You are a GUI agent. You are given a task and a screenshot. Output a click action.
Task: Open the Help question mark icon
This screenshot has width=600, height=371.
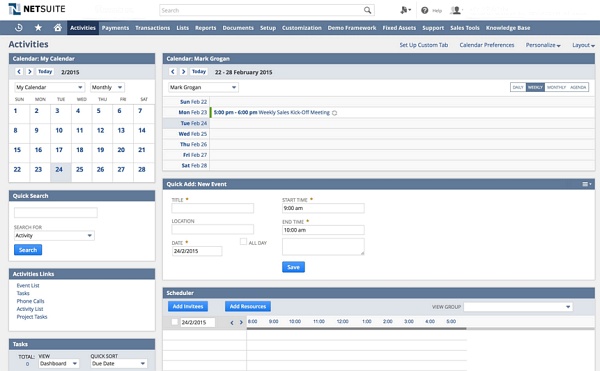(424, 10)
